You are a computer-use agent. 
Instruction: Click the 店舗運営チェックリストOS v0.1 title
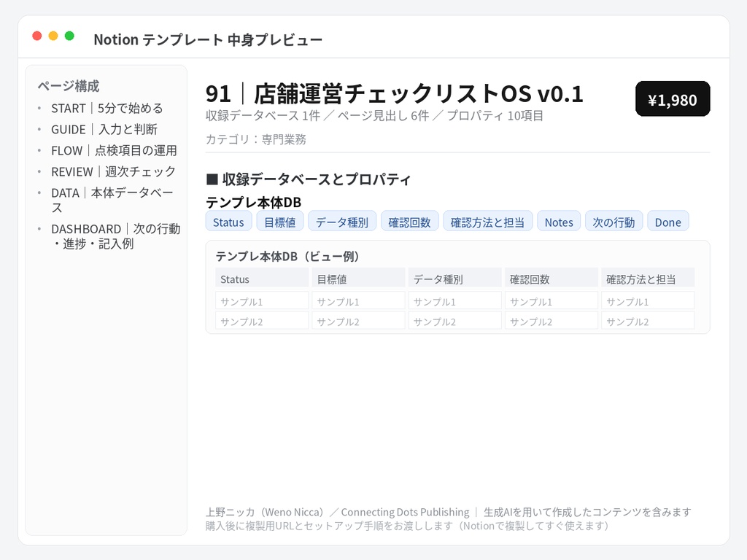pyautogui.click(x=395, y=93)
